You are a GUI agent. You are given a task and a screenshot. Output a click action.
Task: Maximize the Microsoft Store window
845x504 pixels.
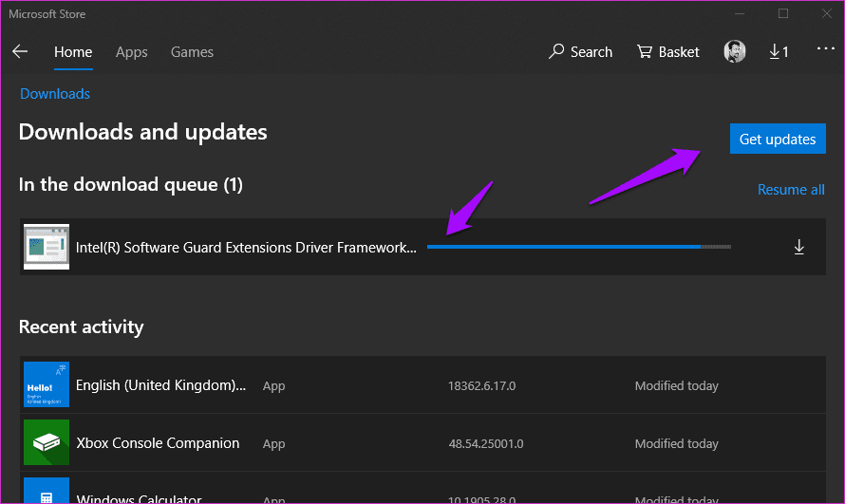pyautogui.click(x=783, y=14)
